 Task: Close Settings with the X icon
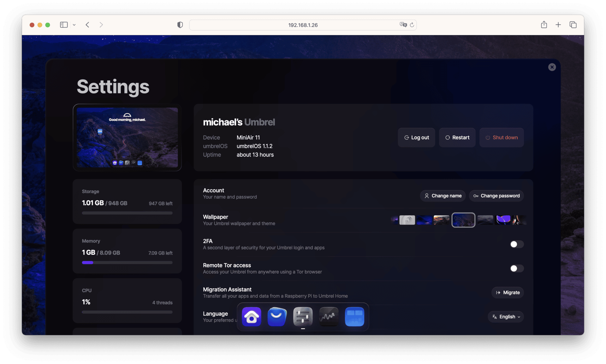[552, 67]
